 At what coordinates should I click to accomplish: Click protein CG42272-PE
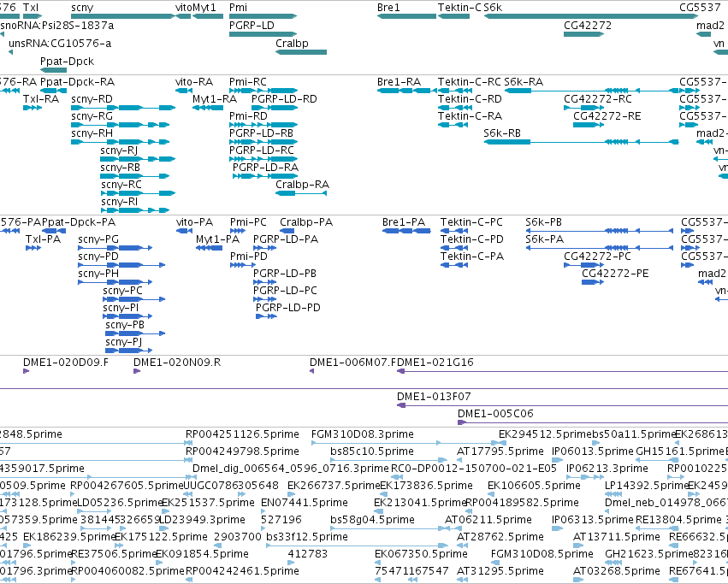(593, 282)
